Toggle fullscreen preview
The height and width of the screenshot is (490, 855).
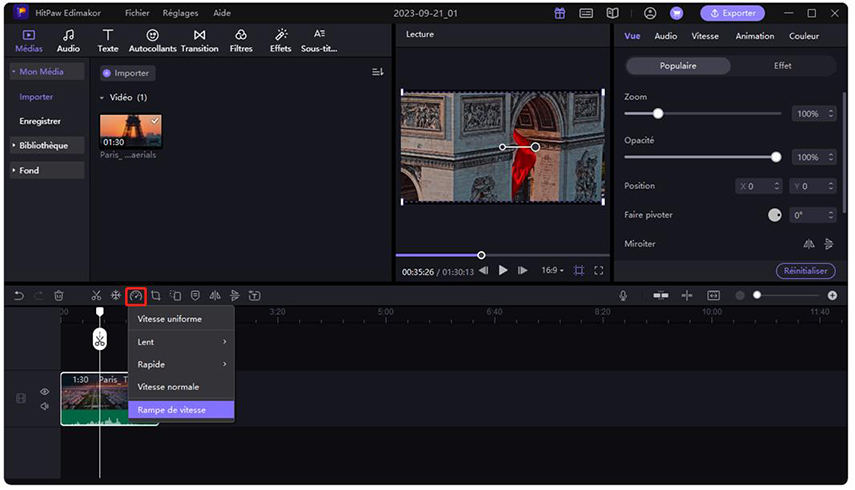coord(599,270)
